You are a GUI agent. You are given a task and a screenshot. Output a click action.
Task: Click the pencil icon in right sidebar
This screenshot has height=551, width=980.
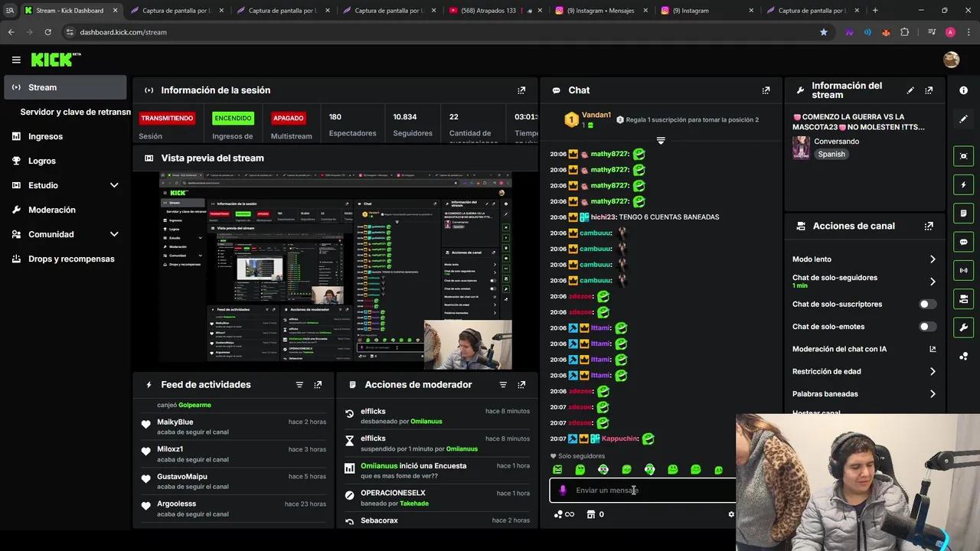coord(963,119)
